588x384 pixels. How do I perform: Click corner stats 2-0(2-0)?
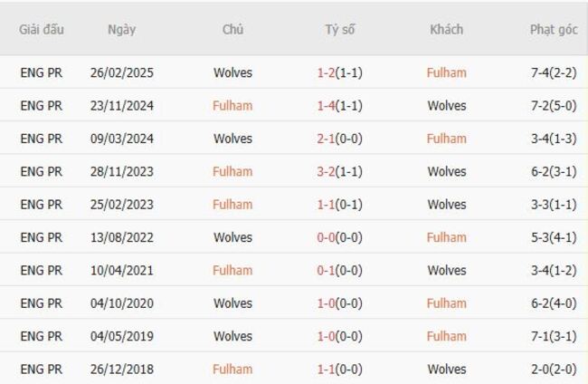pyautogui.click(x=554, y=369)
